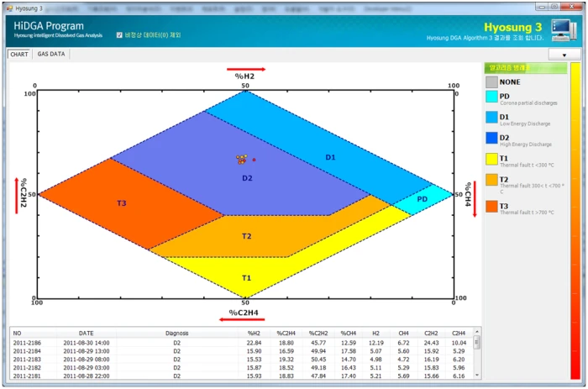The height and width of the screenshot is (389, 588).
Task: Select the row numbered 2011-2182
Action: tap(240, 368)
